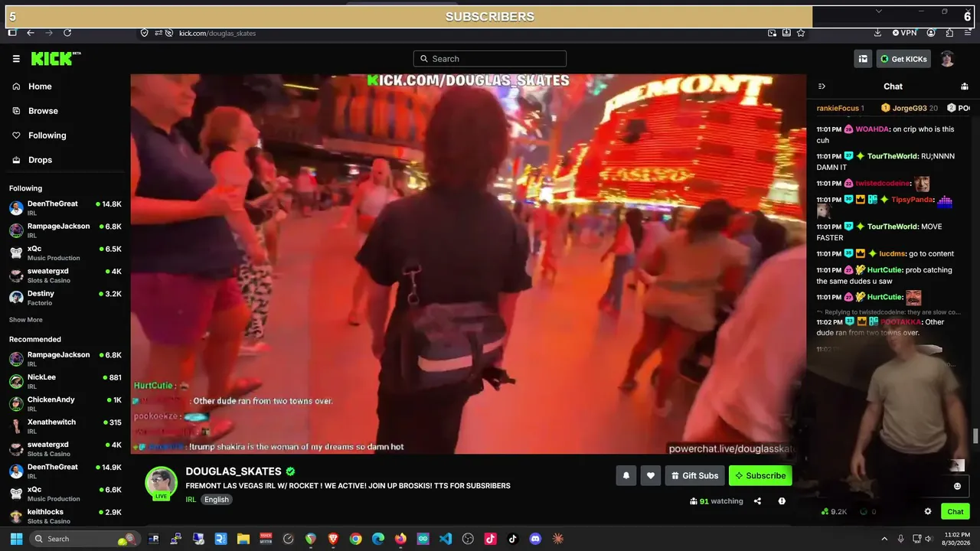Open File Explorer from the taskbar
980x551 pixels.
[x=243, y=539]
